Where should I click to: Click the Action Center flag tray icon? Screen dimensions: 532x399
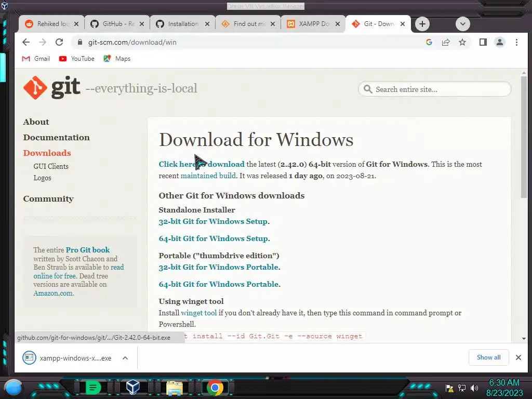(x=449, y=388)
